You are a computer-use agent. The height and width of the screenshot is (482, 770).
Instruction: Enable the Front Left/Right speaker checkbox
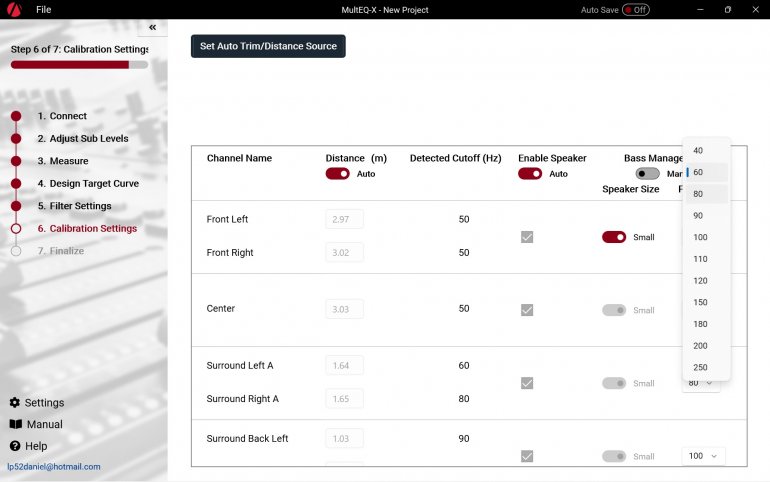coord(527,237)
